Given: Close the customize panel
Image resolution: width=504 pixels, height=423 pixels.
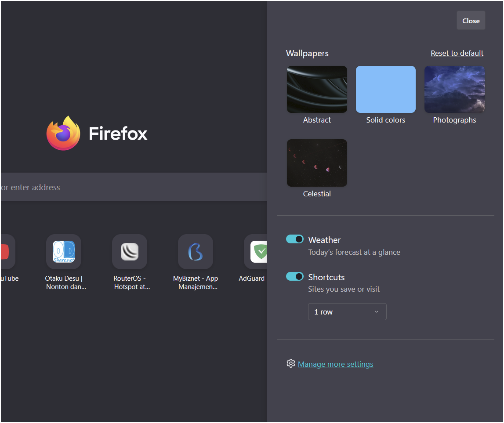Looking at the screenshot, I should (x=471, y=21).
